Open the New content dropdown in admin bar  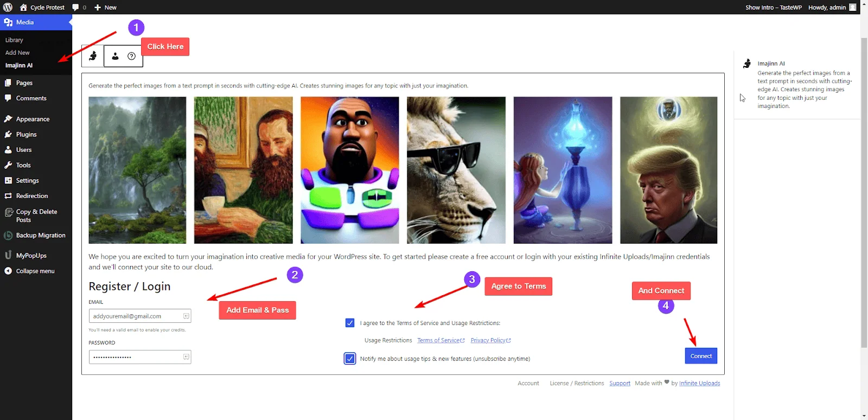point(106,7)
